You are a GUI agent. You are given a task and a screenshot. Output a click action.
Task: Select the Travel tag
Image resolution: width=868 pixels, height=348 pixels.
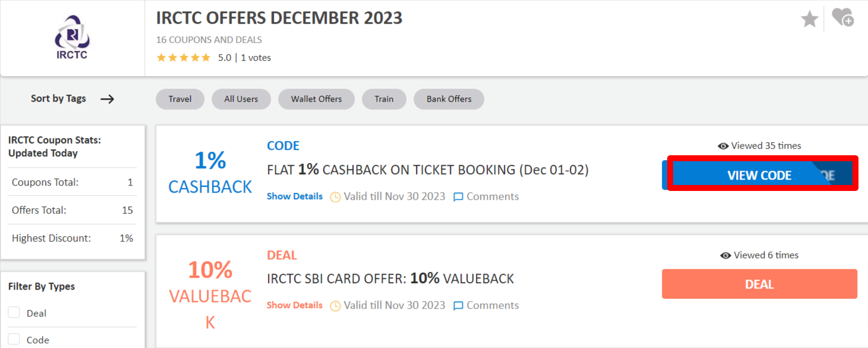tap(179, 99)
